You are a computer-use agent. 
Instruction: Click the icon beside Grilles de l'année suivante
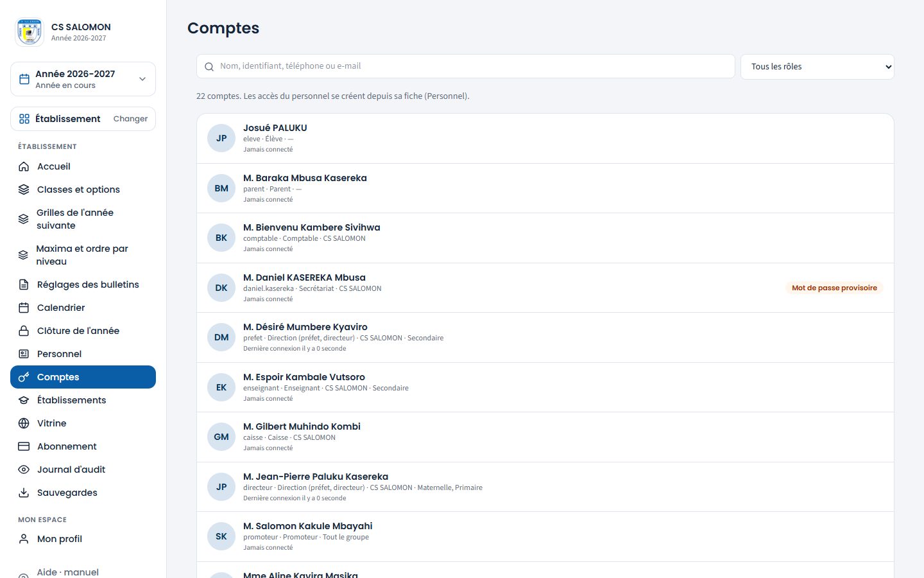24,219
